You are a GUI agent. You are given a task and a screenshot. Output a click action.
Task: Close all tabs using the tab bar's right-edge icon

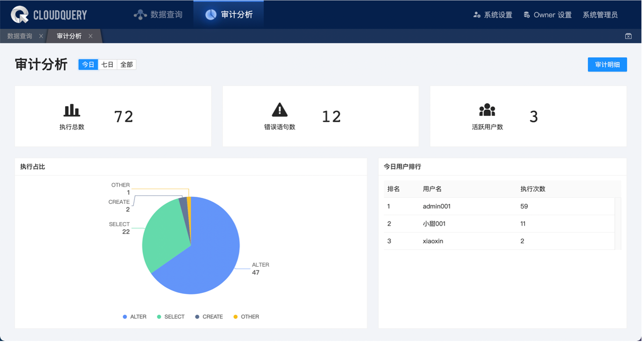(628, 36)
